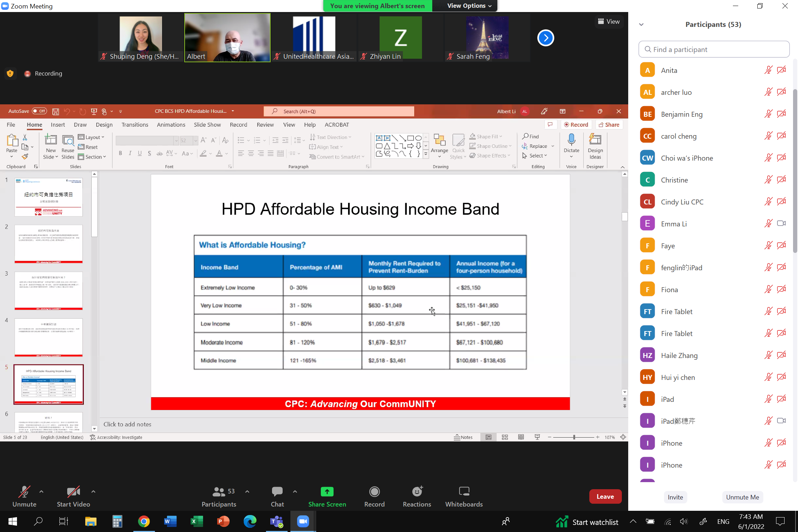Open audio options arrow next to Unmute
Viewport: 798px width, 532px height.
pyautogui.click(x=41, y=491)
